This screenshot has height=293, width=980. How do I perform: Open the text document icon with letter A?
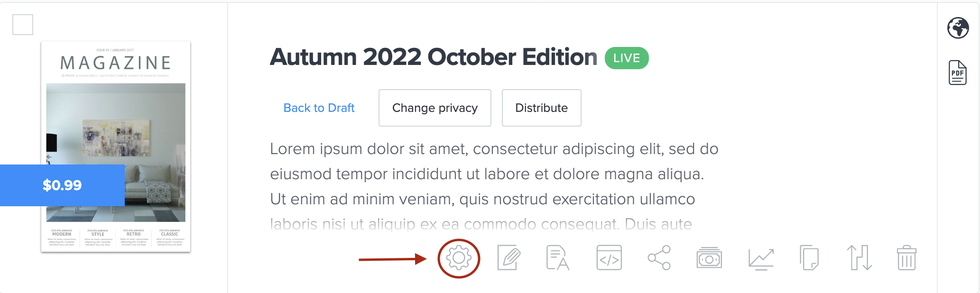558,258
